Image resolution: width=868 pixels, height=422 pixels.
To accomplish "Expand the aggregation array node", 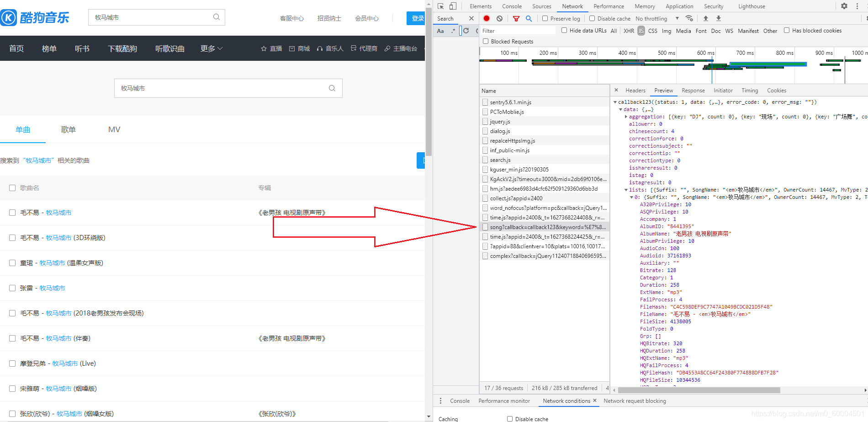I will coord(626,117).
